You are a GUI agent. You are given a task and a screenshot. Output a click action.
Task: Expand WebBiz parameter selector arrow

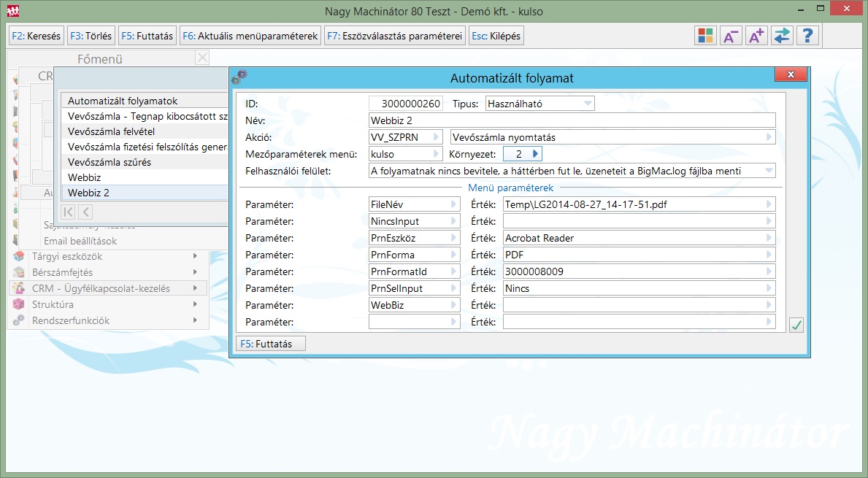[453, 305]
